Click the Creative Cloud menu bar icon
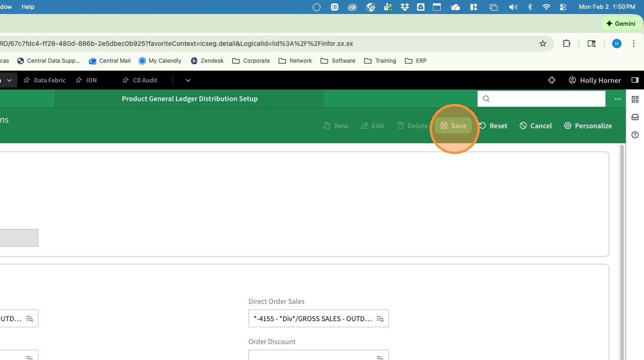 352,7
